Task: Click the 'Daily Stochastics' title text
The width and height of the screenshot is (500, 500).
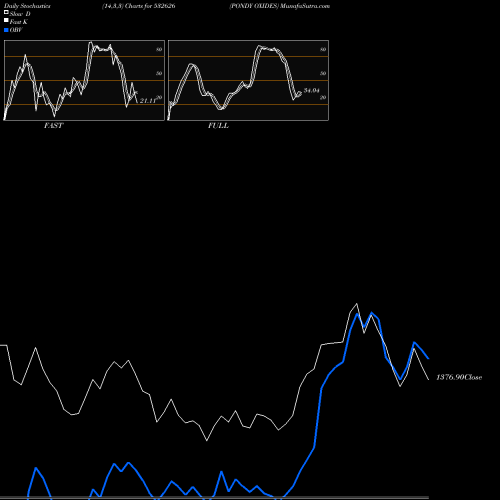Action: tap(27, 6)
